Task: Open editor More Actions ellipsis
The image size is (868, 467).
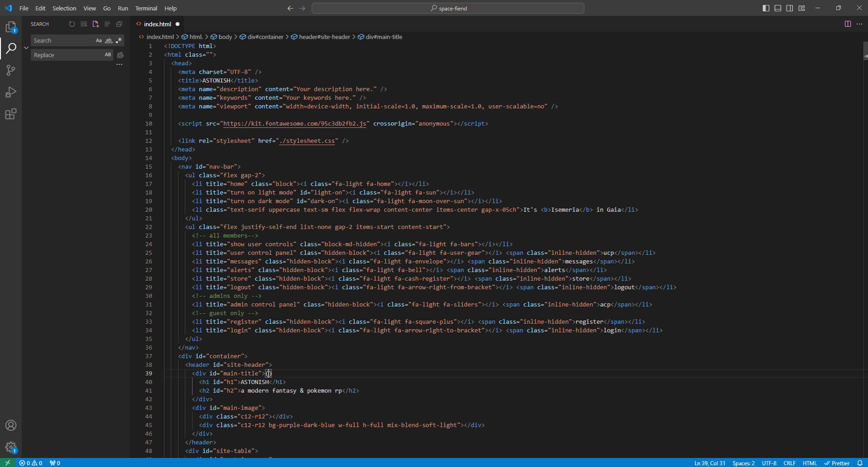Action: click(x=859, y=24)
